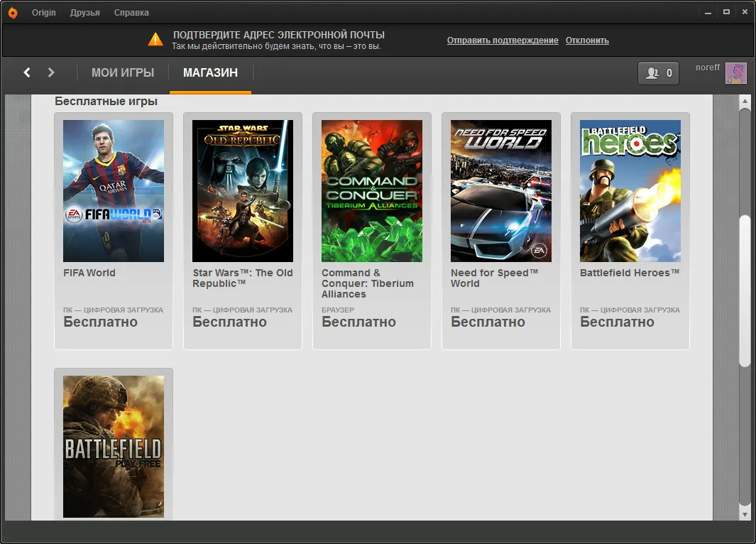Open Battlefield Heroes cover art

tap(630, 191)
